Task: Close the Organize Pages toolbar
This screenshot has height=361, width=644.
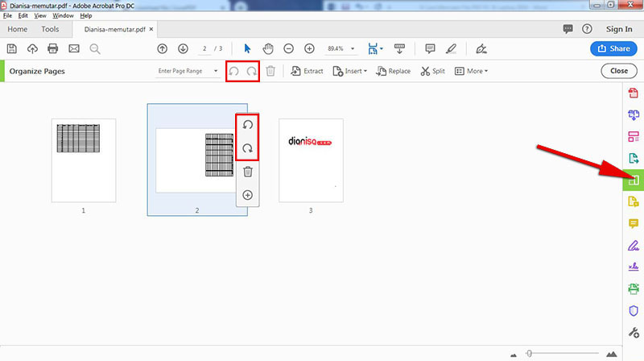Action: click(x=619, y=71)
